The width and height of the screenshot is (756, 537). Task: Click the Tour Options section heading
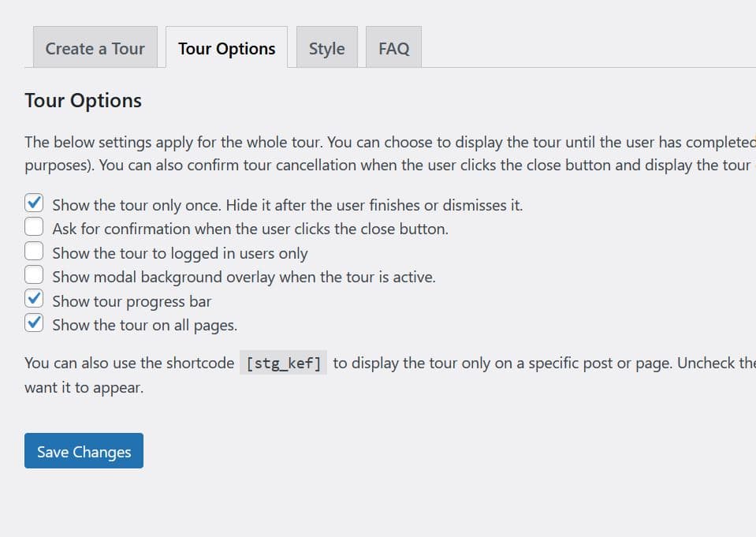tap(83, 101)
